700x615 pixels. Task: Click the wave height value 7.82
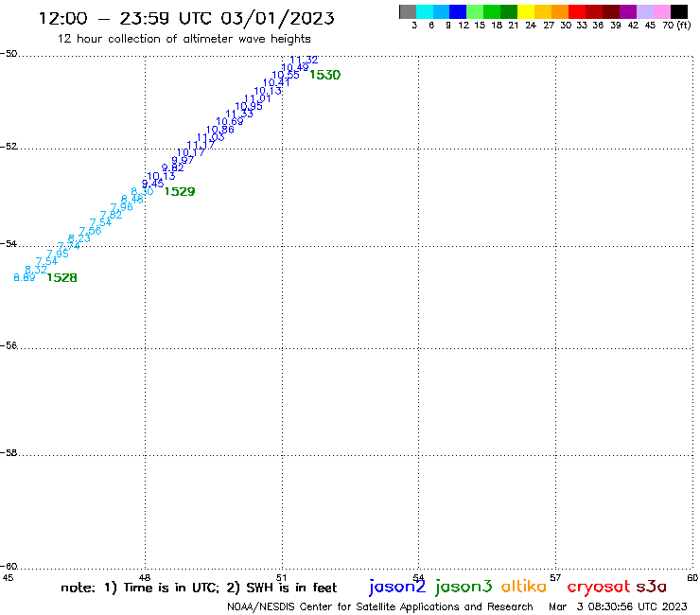pyautogui.click(x=112, y=215)
